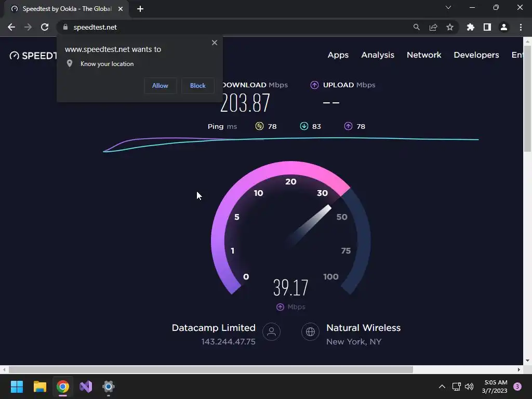The width and height of the screenshot is (532, 399).
Task: Click the upload ping icon next to Ping
Action: tap(348, 126)
